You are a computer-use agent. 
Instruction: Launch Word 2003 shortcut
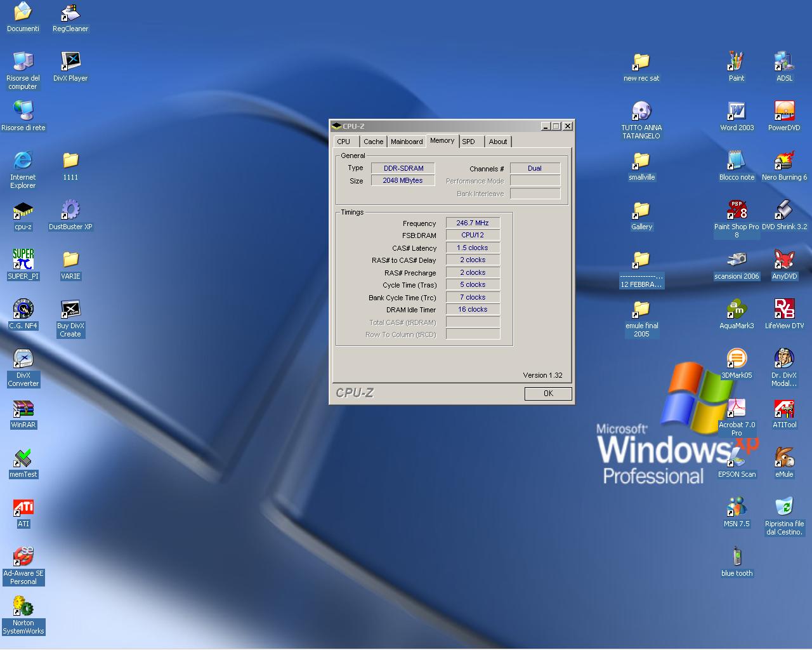coord(737,116)
